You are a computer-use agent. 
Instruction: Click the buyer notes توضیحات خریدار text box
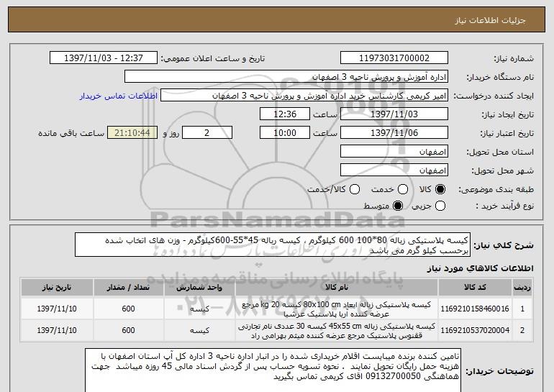click(x=273, y=370)
